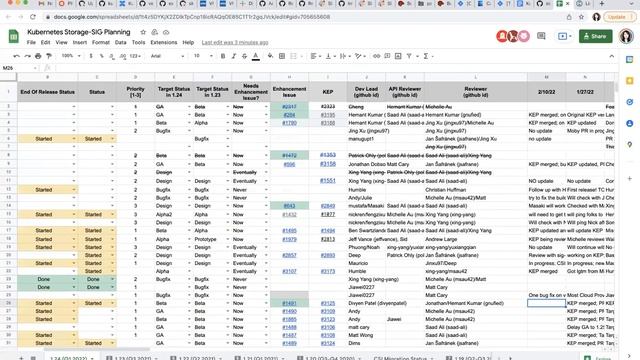Open the View menu
This screenshot has width=640, height=360.
point(61,42)
